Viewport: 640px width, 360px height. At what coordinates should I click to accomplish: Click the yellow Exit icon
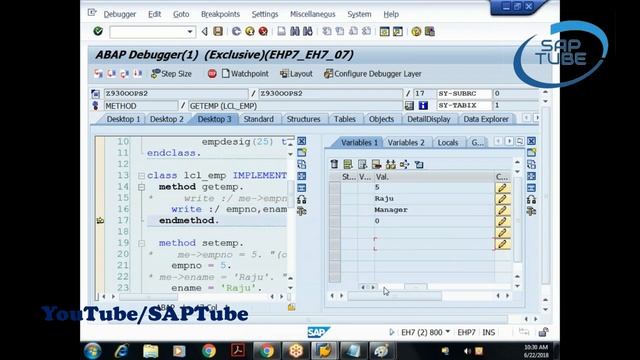tap(250, 31)
